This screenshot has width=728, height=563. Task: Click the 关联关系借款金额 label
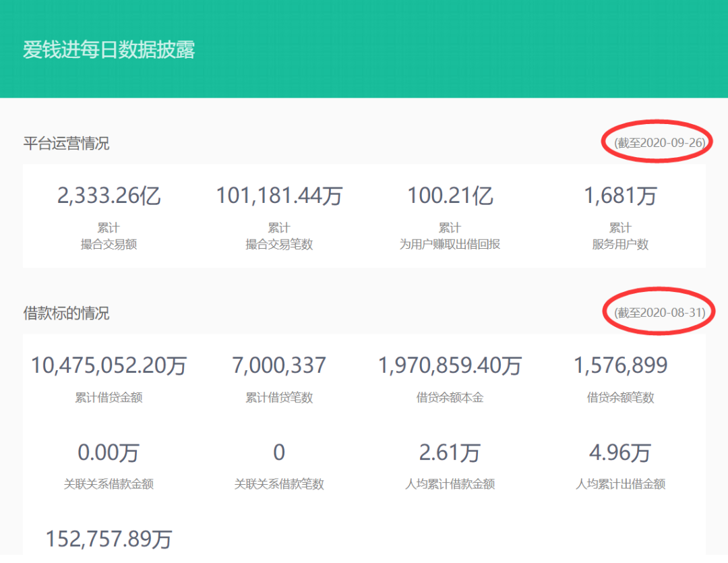point(109,483)
